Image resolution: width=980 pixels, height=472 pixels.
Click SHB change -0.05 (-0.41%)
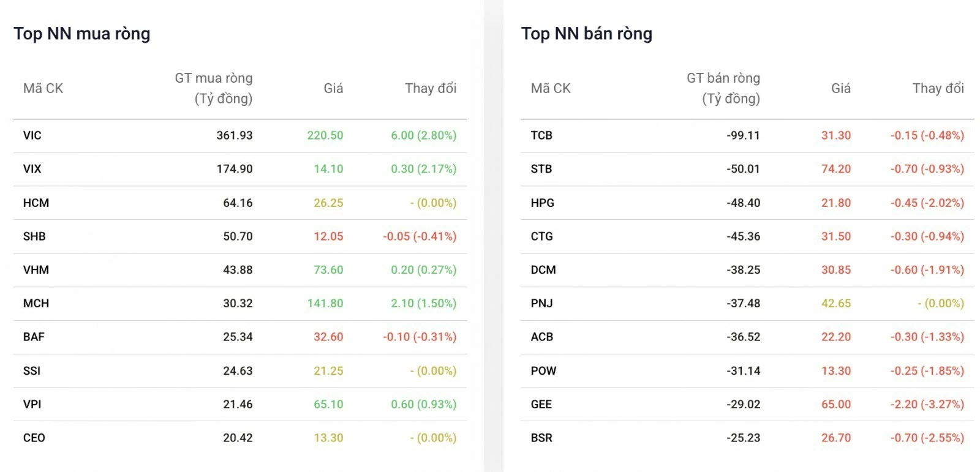[x=420, y=236]
